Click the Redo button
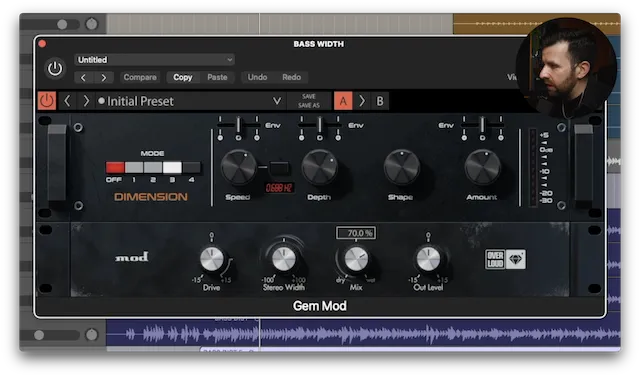Screen dimensions: 640x377 pos(291,77)
